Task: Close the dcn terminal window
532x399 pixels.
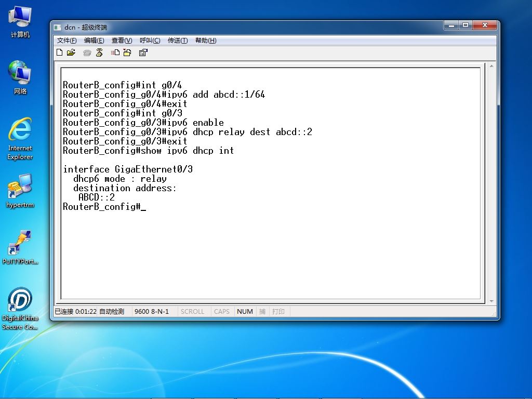Action: click(x=485, y=25)
